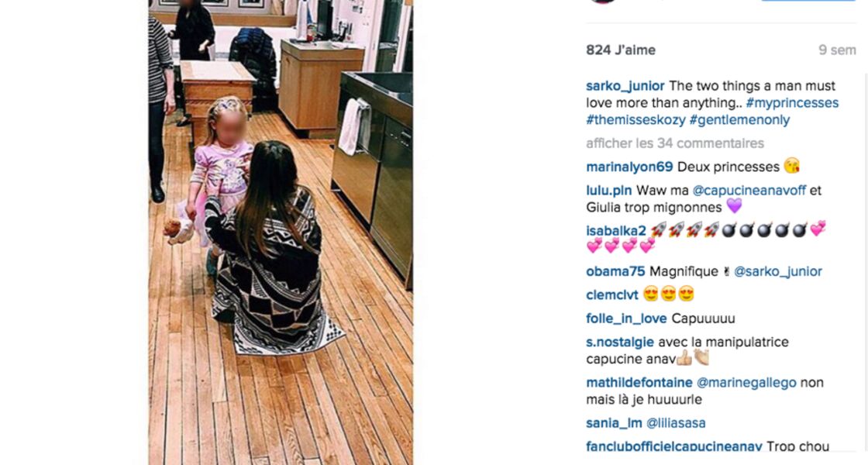868x465 pixels.
Task: Open the #themisseskozy hashtag
Action: [635, 119]
